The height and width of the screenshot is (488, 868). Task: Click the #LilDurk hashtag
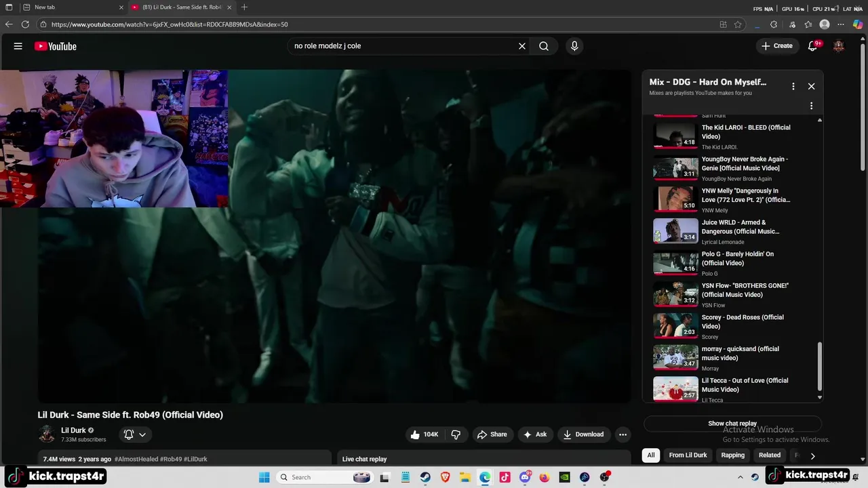click(x=195, y=460)
